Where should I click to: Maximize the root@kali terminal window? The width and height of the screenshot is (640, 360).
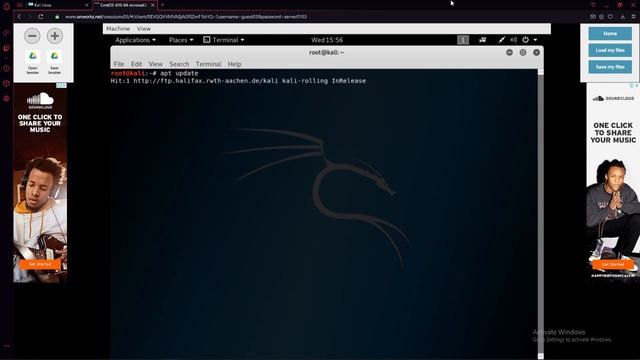(523, 52)
